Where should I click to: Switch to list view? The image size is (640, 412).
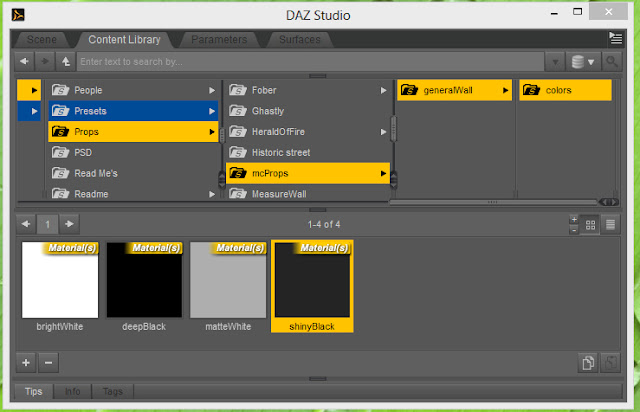coord(610,225)
